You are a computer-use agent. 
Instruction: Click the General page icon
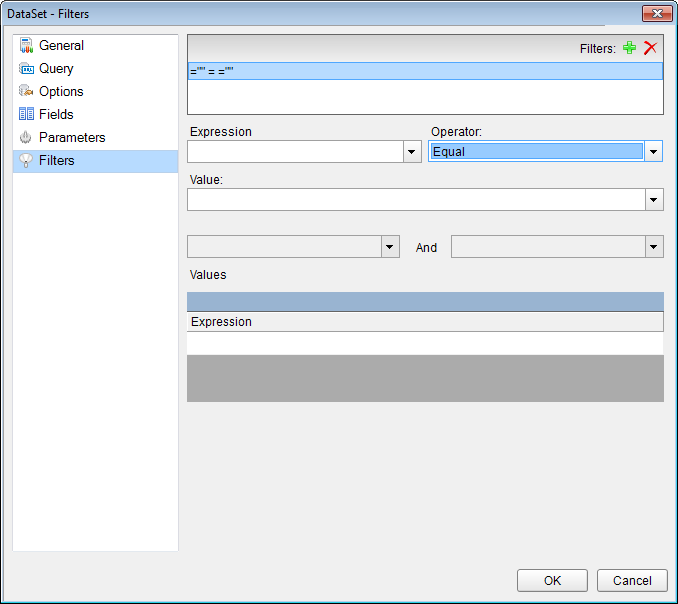(26, 45)
